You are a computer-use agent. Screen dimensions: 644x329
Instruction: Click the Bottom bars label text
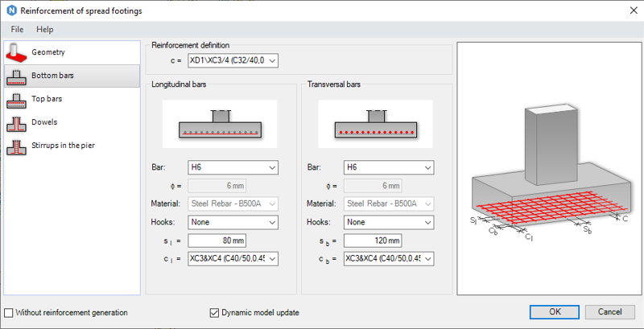(x=52, y=76)
